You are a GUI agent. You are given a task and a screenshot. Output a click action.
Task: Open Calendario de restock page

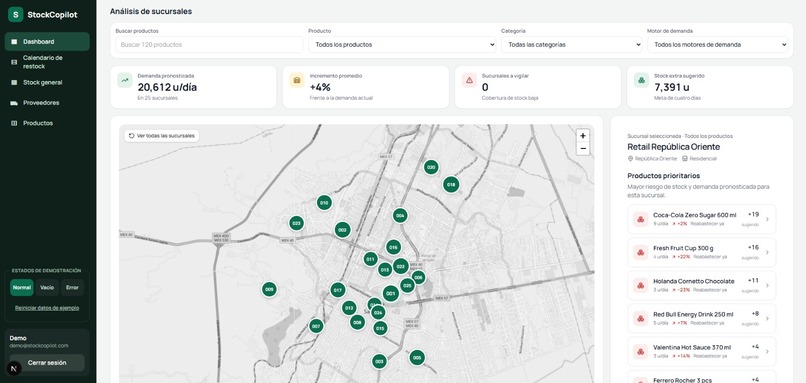pos(47,62)
